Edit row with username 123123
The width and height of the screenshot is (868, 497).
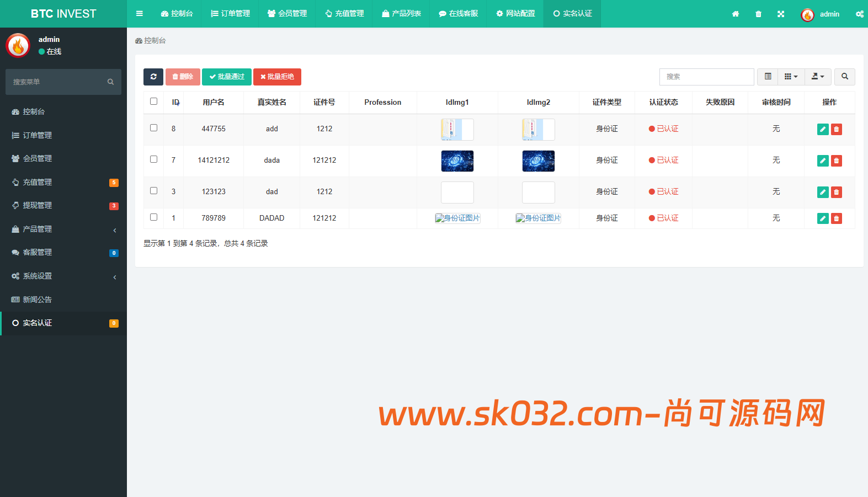823,192
